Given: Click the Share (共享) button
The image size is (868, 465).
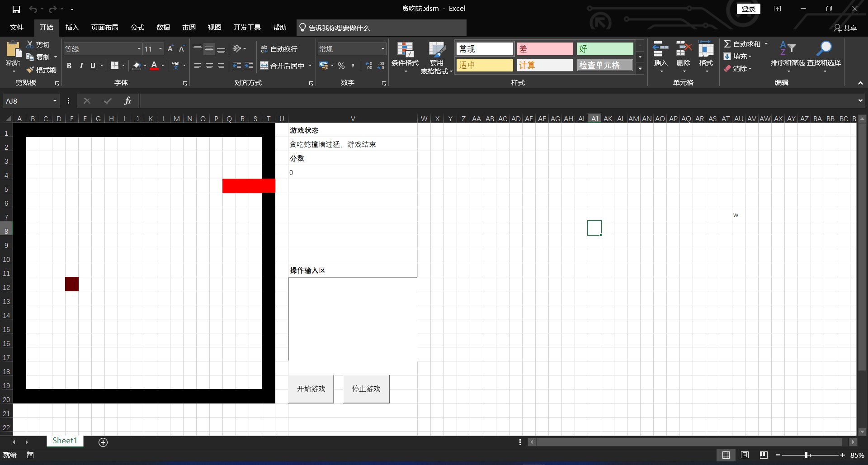Looking at the screenshot, I should click(845, 28).
